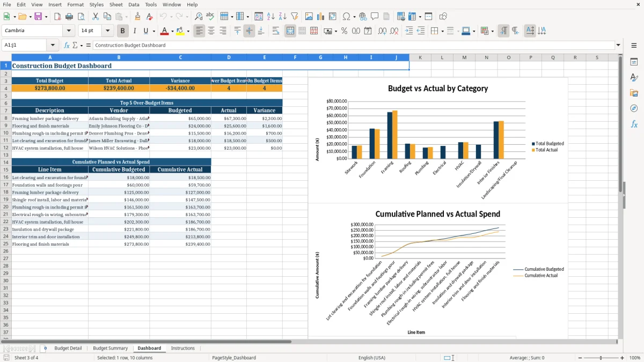Click the sidebar Functions fx icon
Image resolution: width=644 pixels, height=362 pixels.
[x=634, y=124]
